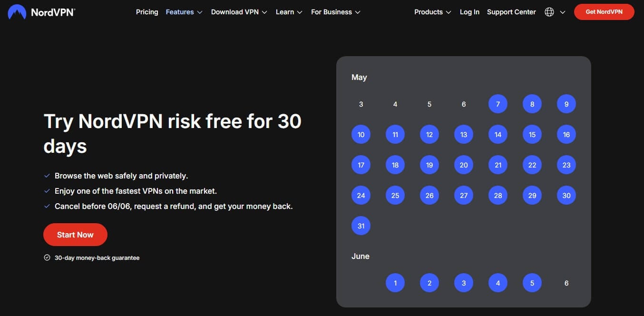Select highlighted May 18 circle

395,165
